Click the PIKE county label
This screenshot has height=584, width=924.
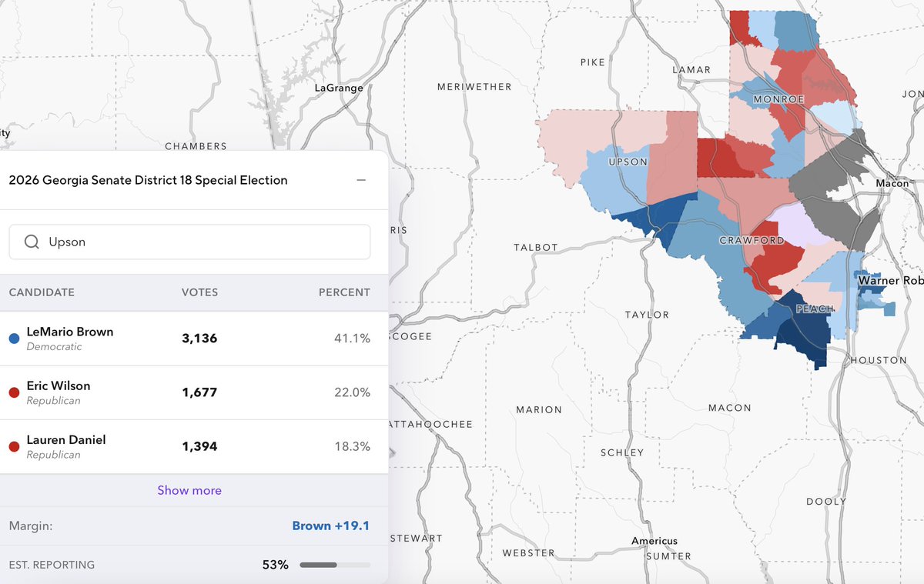click(593, 62)
